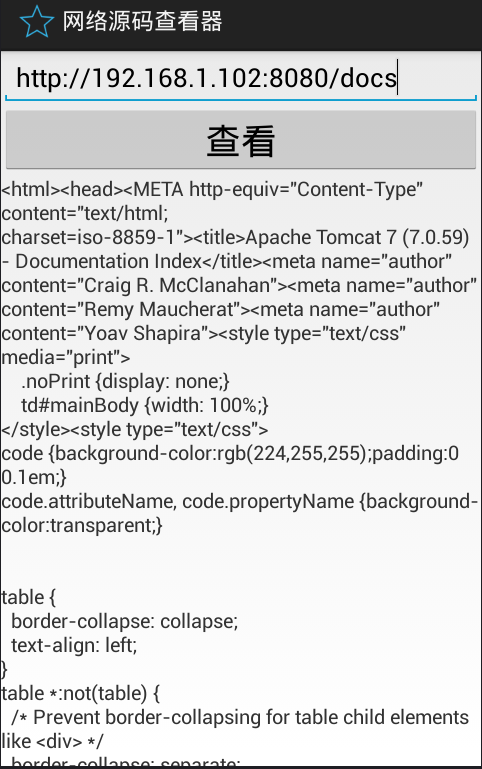
Task: Tap the table *:not(table) { line
Action: pyautogui.click(x=80, y=694)
